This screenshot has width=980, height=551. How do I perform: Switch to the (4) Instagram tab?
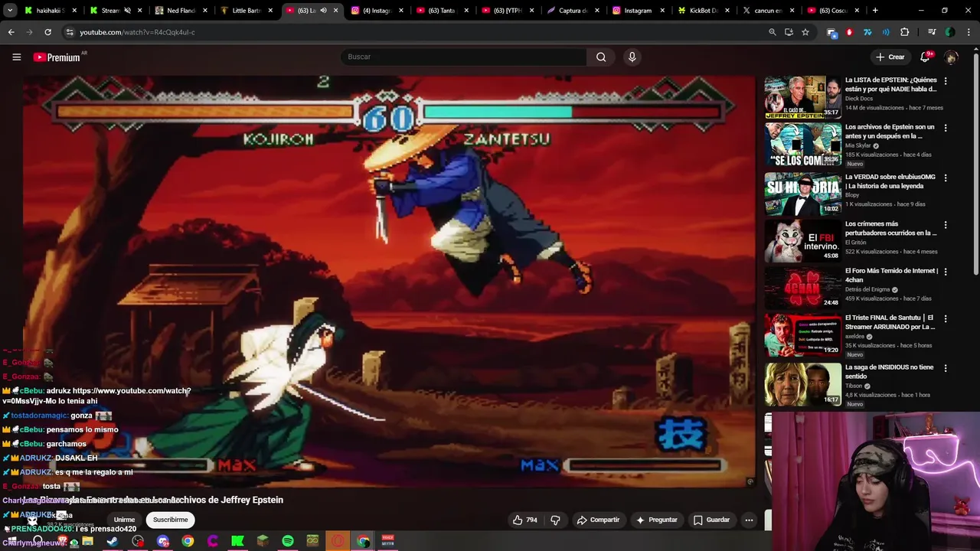tap(377, 11)
